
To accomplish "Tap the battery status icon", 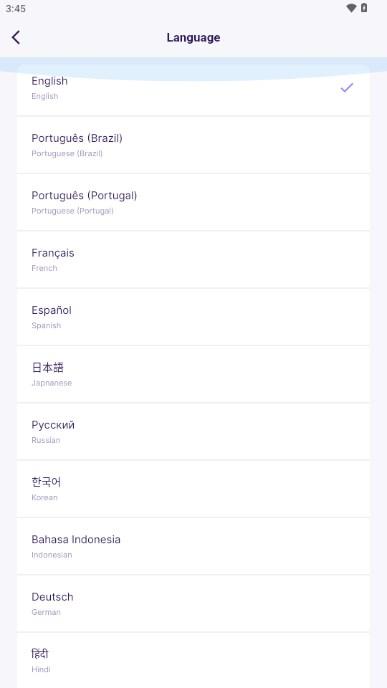I will [364, 8].
